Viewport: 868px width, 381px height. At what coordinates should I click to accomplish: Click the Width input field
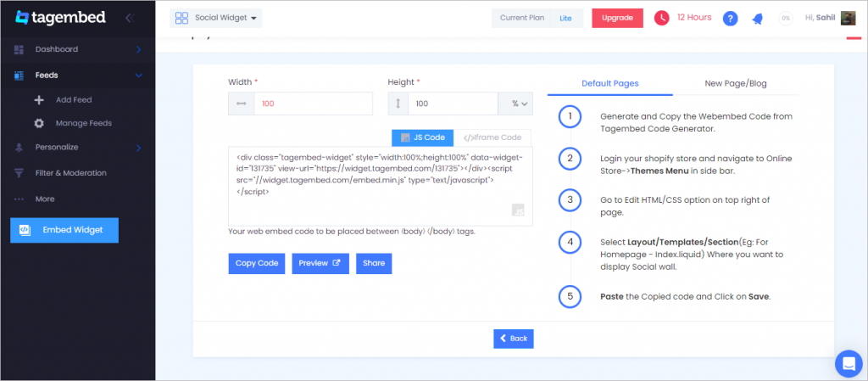[x=313, y=104]
